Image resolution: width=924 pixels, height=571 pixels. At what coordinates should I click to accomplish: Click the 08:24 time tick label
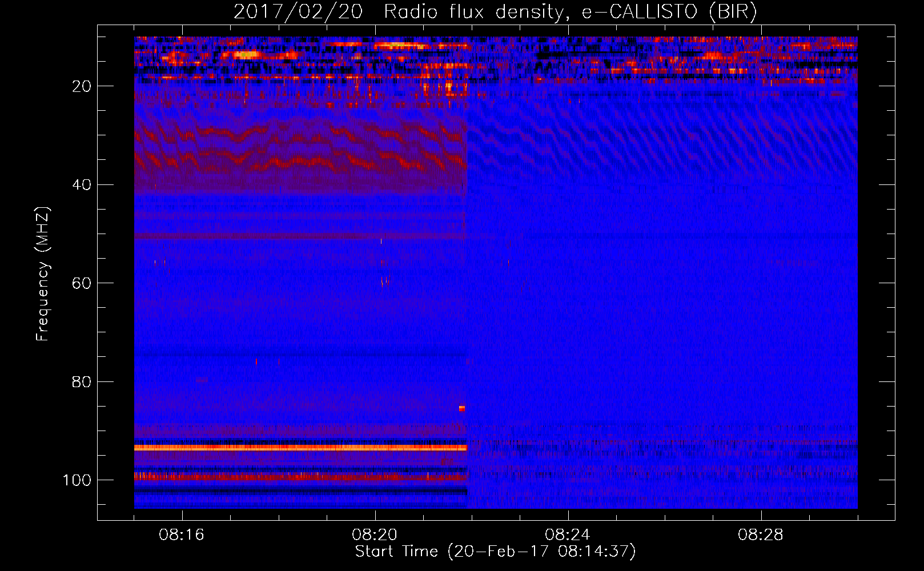pos(568,535)
